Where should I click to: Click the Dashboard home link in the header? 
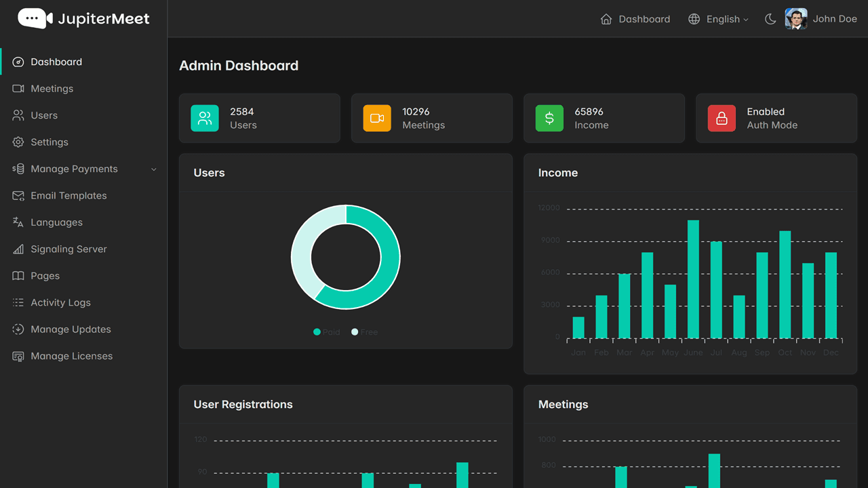[x=635, y=19]
